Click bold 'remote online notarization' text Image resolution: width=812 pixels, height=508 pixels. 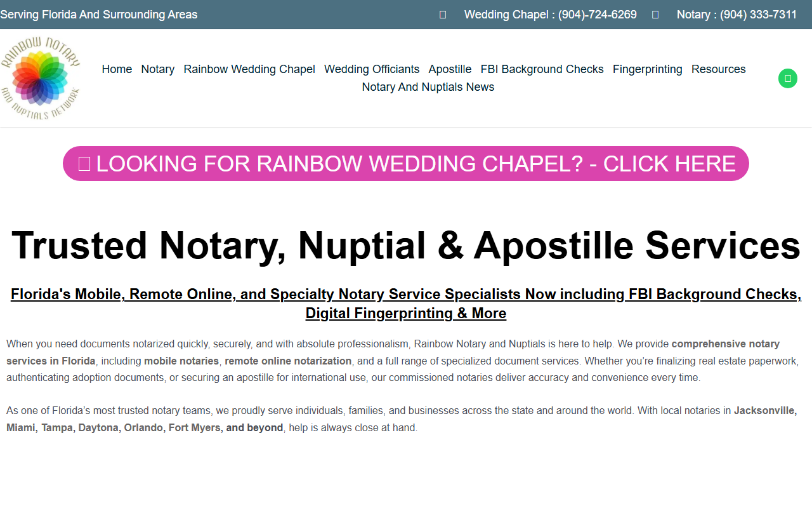pos(288,361)
